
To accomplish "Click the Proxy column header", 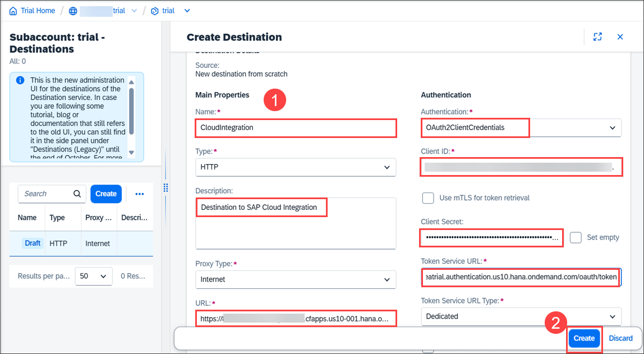I will [x=99, y=218].
